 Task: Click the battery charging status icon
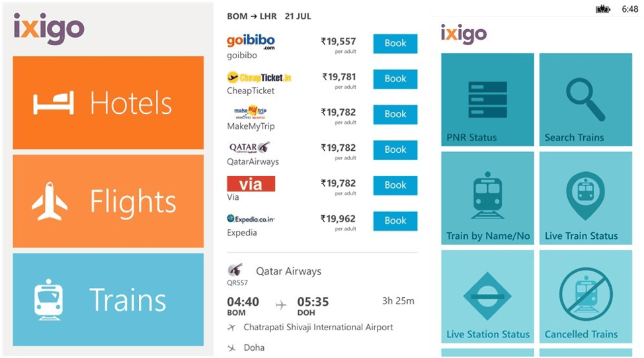click(603, 9)
